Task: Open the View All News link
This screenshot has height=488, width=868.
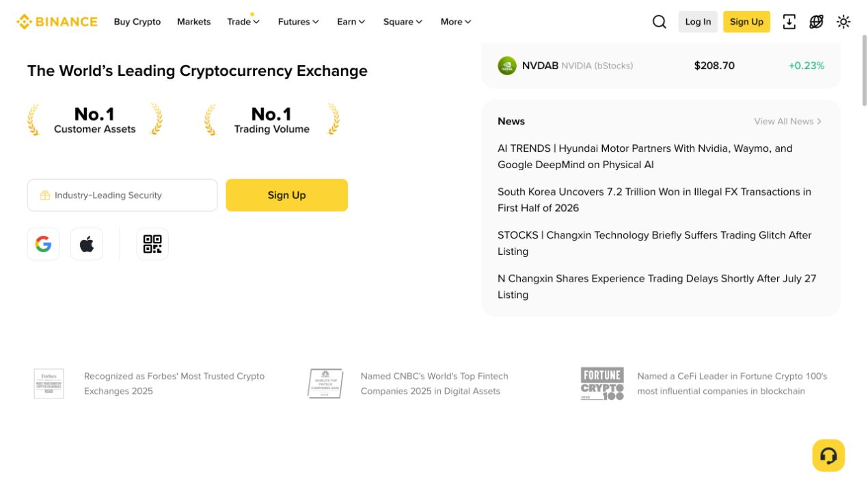Action: point(788,122)
